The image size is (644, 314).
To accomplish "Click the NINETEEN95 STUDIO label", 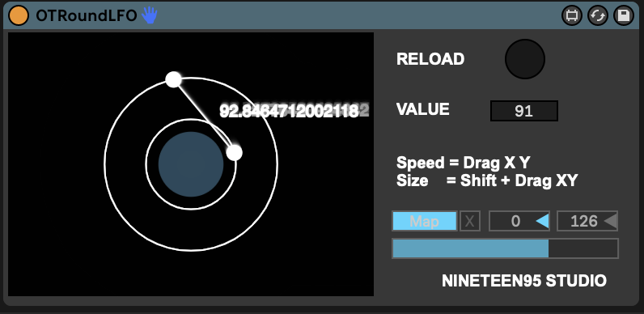I will [524, 281].
